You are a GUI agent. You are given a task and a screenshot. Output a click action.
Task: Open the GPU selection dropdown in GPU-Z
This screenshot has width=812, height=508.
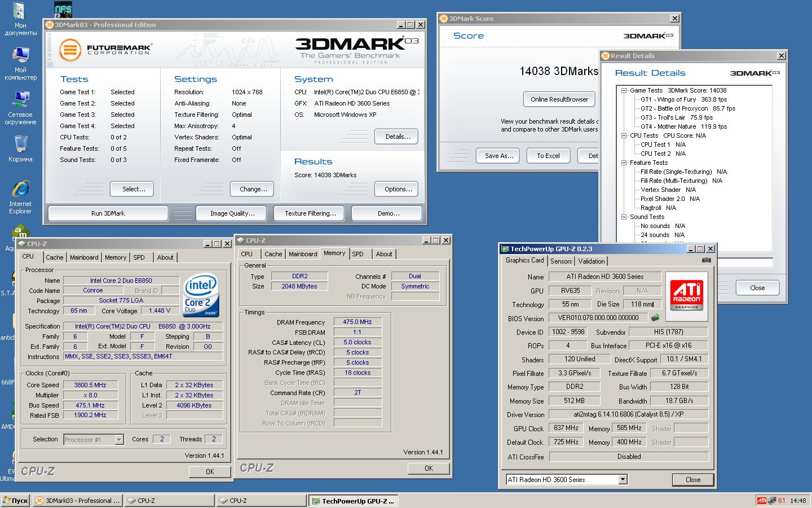tap(623, 480)
